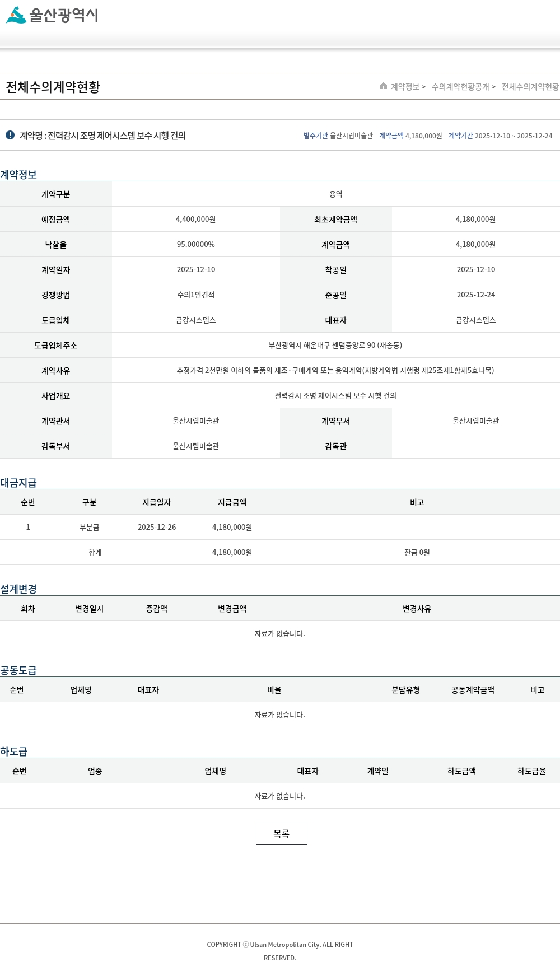The image size is (560, 980).
Task: Select the payment date 2025-12-26
Action: tap(157, 527)
